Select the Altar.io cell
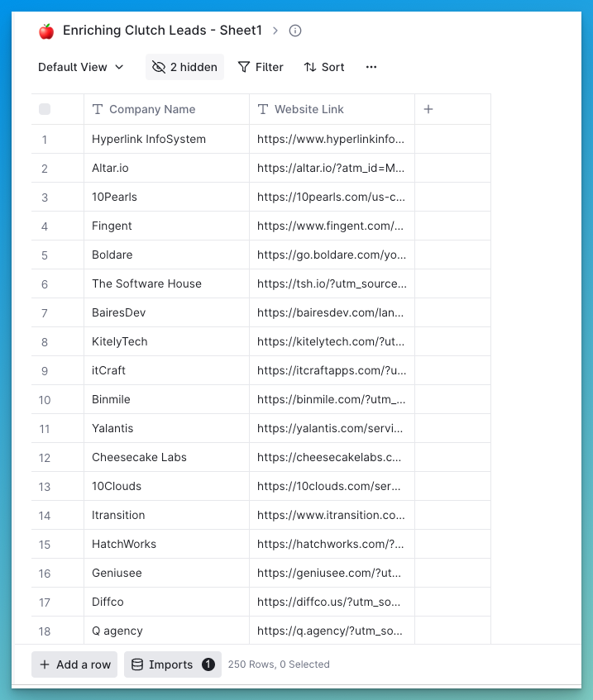This screenshot has width=593, height=700. 166,169
